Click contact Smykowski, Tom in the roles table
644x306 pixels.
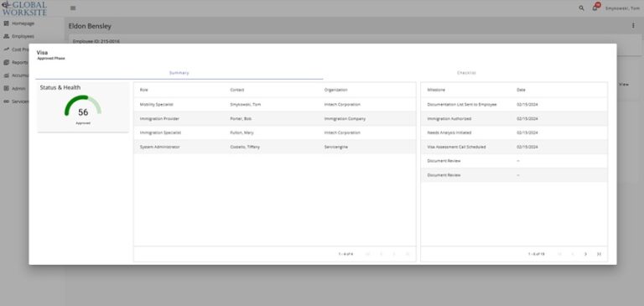[245, 104]
